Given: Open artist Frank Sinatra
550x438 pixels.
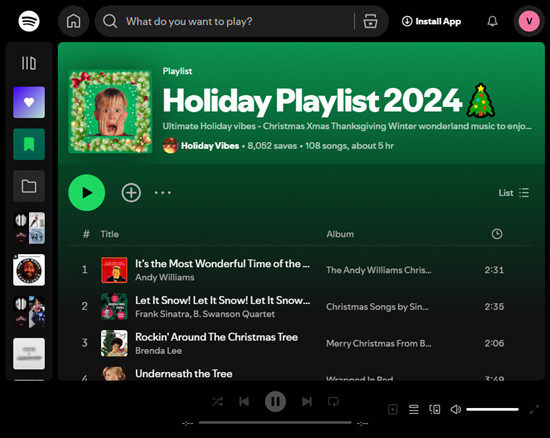Looking at the screenshot, I should click(162, 314).
